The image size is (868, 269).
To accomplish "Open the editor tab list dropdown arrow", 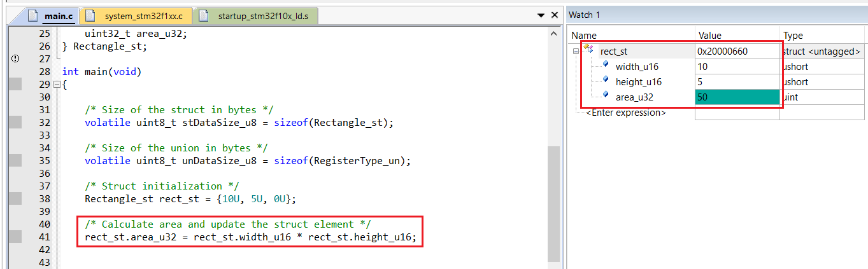I will pos(540,15).
